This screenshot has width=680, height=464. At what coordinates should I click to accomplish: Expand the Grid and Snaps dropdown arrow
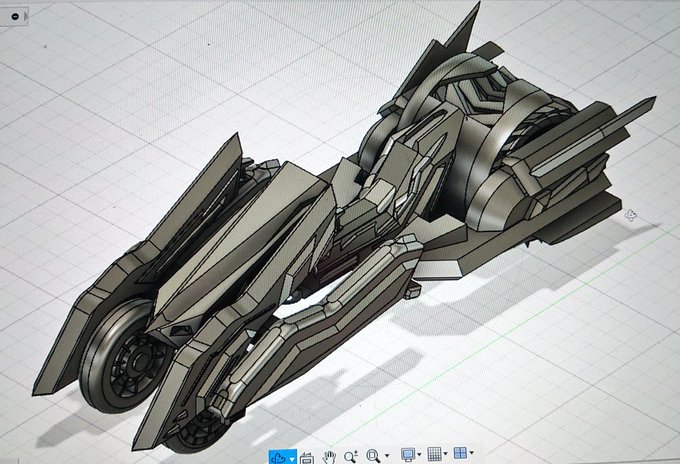(x=445, y=454)
